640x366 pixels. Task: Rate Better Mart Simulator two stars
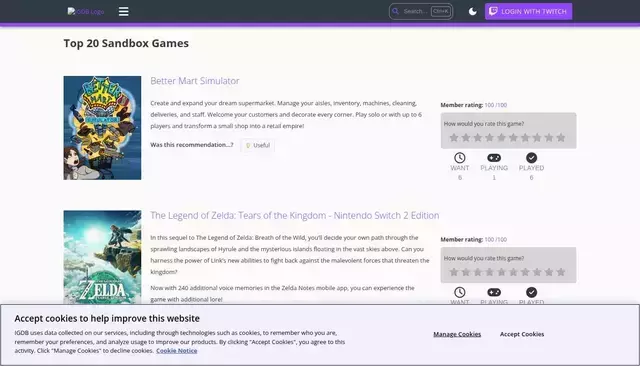click(x=466, y=138)
